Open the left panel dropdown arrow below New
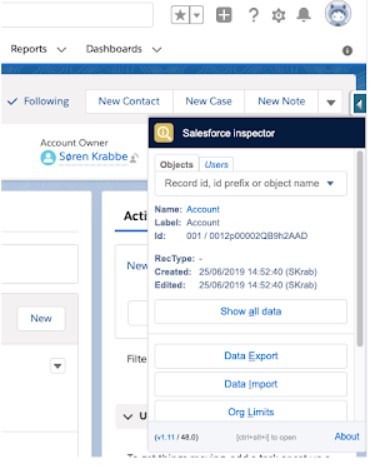Image resolution: width=369 pixels, height=473 pixels. tap(58, 366)
